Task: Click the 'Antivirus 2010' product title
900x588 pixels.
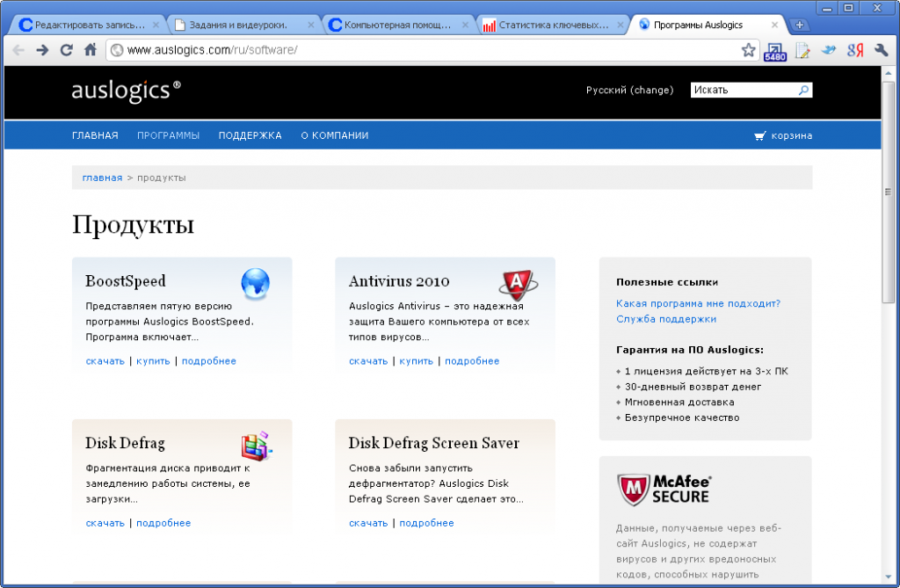Action: [400, 281]
